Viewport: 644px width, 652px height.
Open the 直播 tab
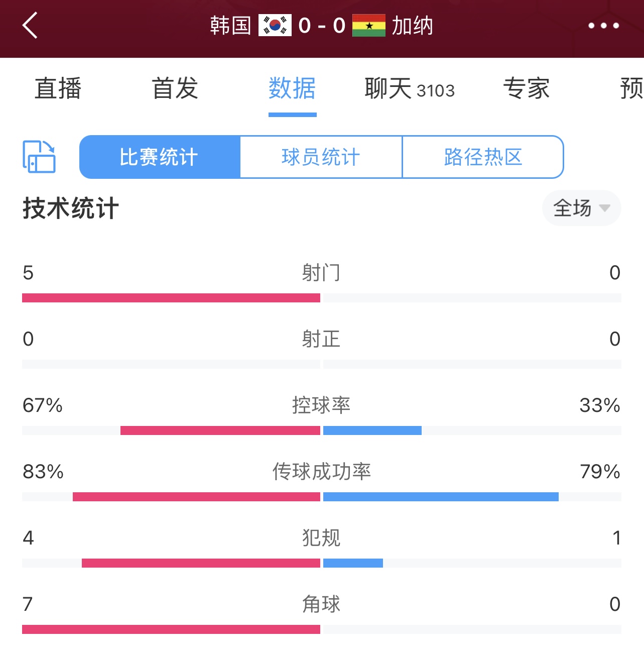58,88
